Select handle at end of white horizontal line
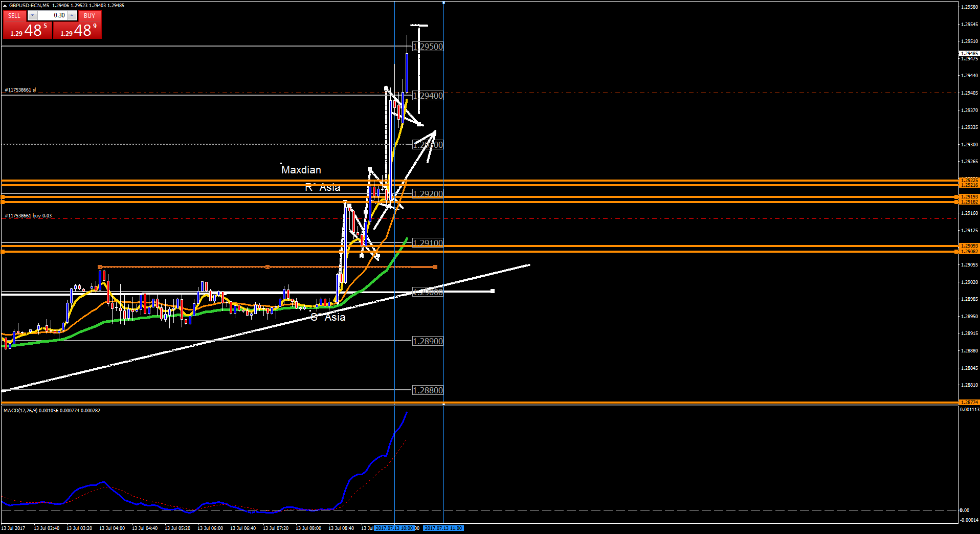Image resolution: width=980 pixels, height=534 pixels. coord(493,291)
